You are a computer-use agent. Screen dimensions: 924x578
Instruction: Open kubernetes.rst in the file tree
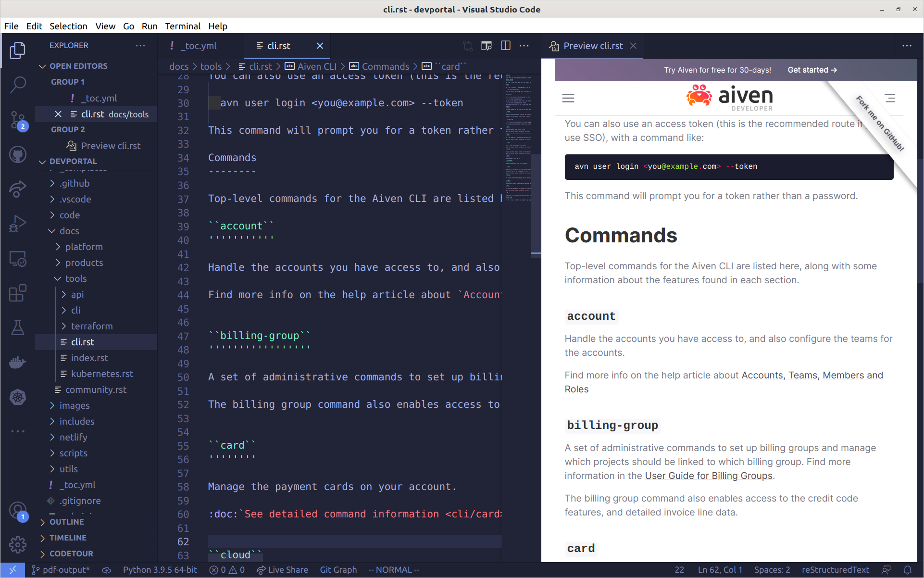[x=102, y=374]
